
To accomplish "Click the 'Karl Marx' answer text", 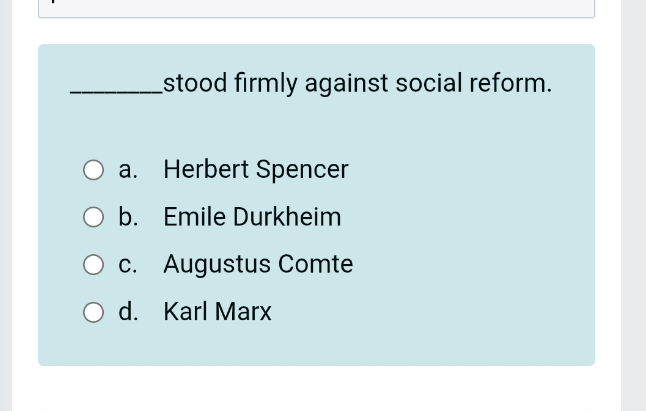I will click(x=218, y=311).
